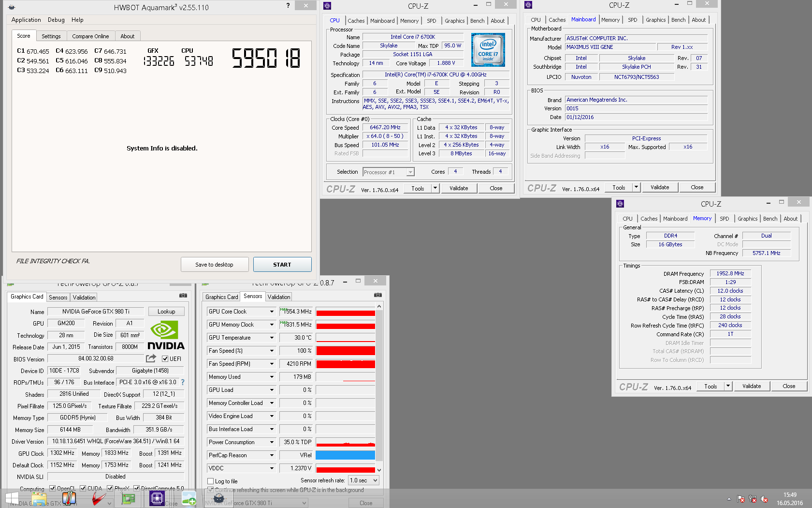Viewport: 812px width, 508px height.
Task: Click Validate in the CPU-Z Mainboard window
Action: 660,187
